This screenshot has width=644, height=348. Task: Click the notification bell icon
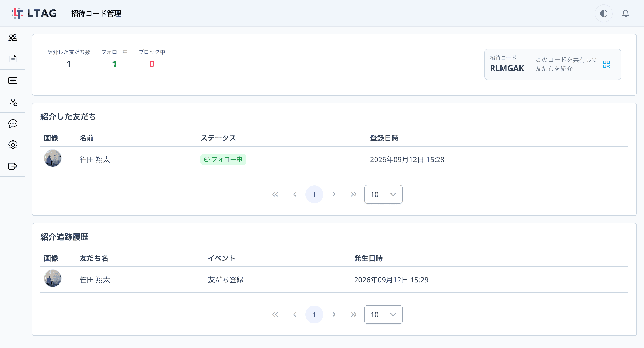coord(625,13)
